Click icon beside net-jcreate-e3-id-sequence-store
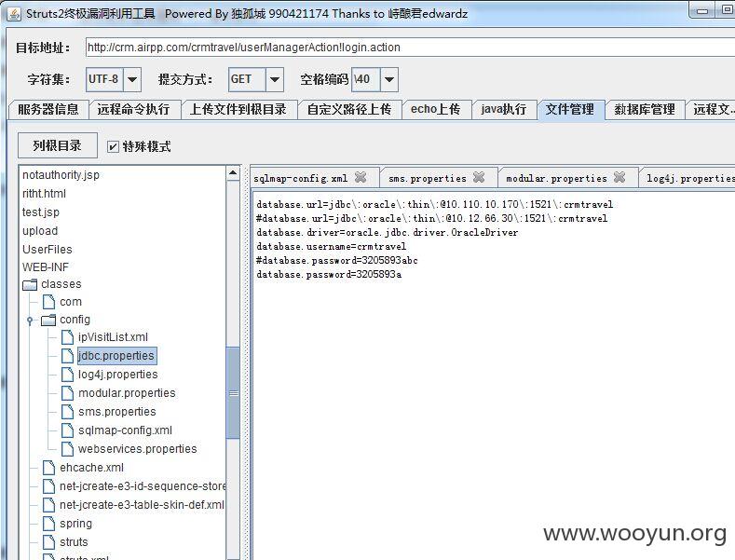Image resolution: width=735 pixels, height=560 pixels. (x=48, y=486)
